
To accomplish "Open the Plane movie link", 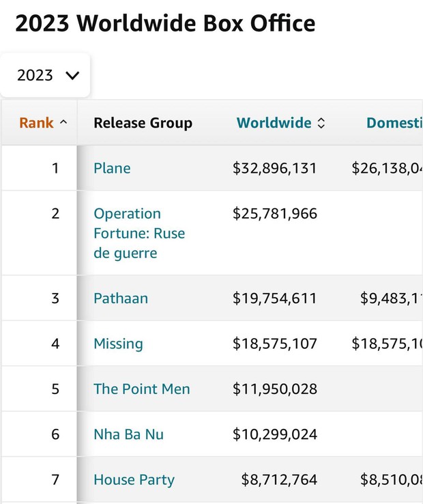I will click(112, 168).
